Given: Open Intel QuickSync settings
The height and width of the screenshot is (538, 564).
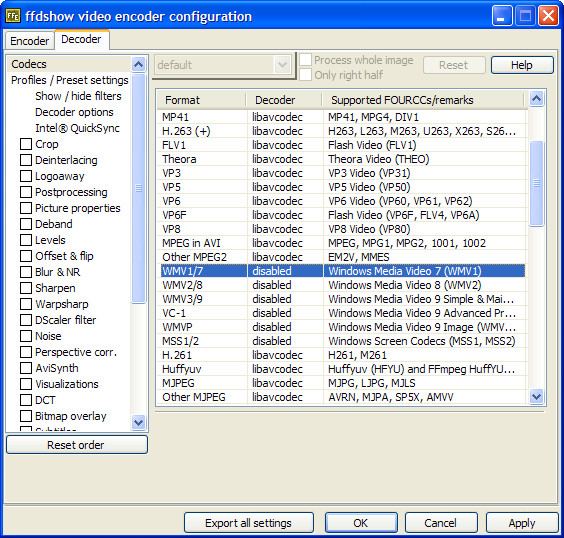Looking at the screenshot, I should point(77,128).
